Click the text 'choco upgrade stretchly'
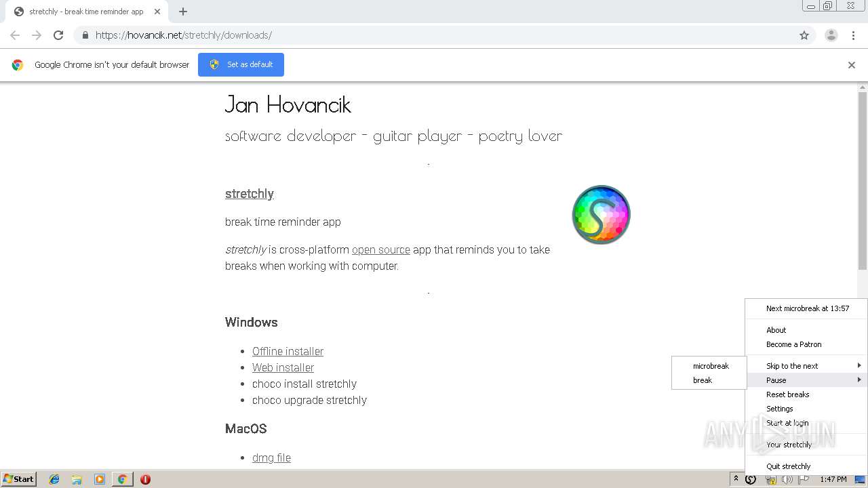 (309, 400)
